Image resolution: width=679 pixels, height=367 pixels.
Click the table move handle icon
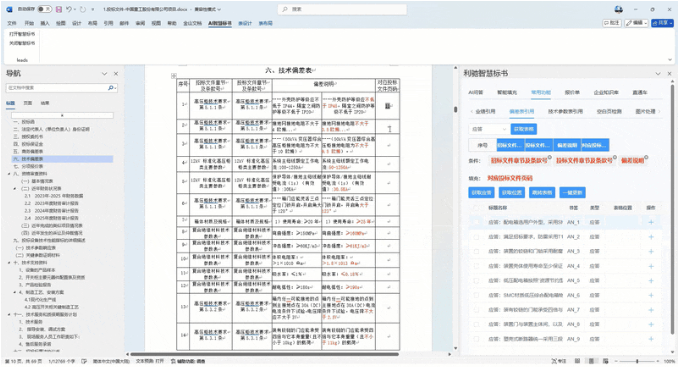174,76
